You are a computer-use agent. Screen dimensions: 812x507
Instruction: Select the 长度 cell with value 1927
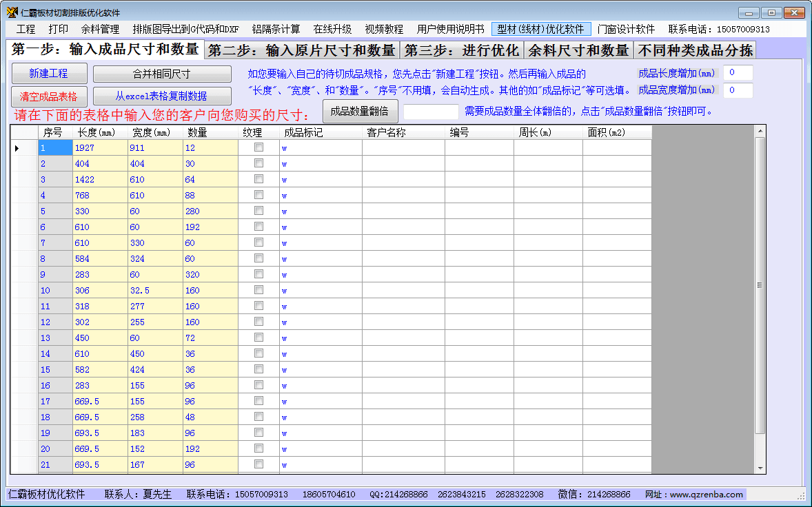click(99, 148)
